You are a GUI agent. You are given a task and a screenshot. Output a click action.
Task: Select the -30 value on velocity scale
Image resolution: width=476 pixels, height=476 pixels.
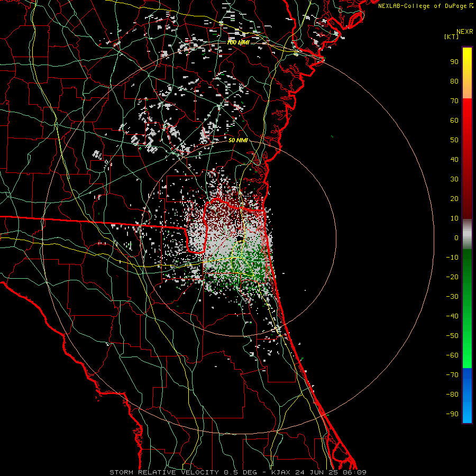coord(452,297)
